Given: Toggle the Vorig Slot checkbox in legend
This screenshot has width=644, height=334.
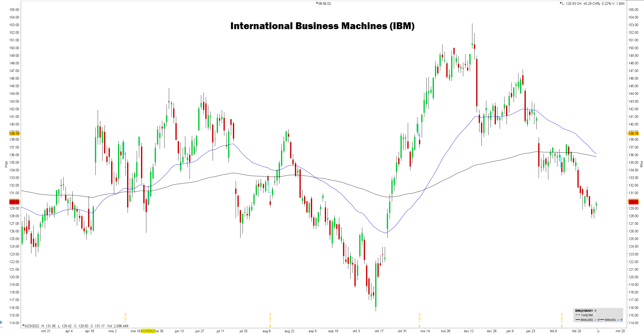Looking at the screenshot, I should pyautogui.click(x=595, y=315).
